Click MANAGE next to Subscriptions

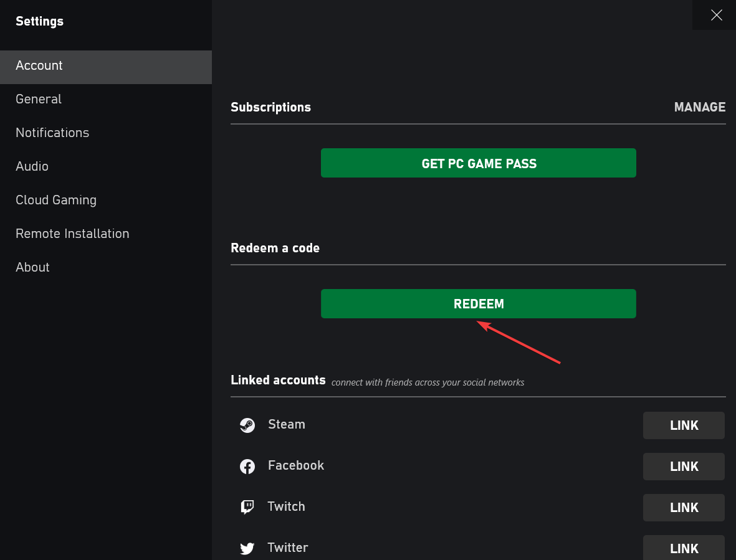[699, 107]
